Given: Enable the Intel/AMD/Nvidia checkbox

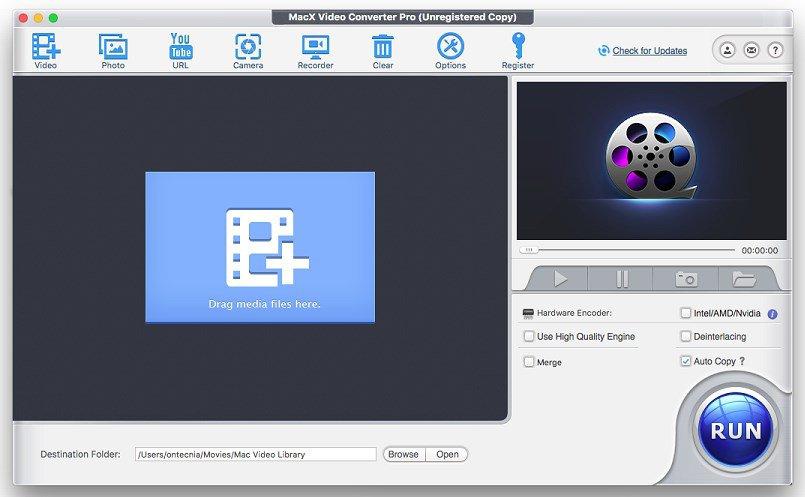Looking at the screenshot, I should [685, 313].
